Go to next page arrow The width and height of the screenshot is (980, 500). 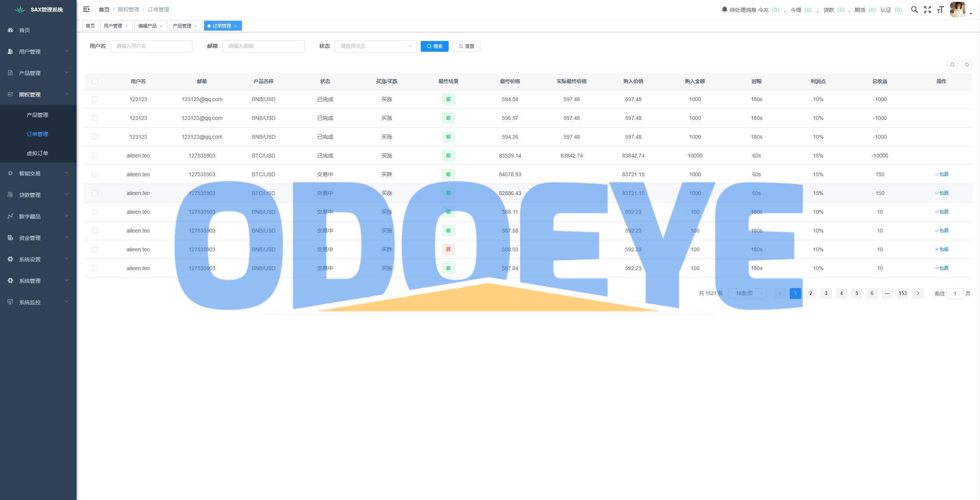click(x=918, y=293)
